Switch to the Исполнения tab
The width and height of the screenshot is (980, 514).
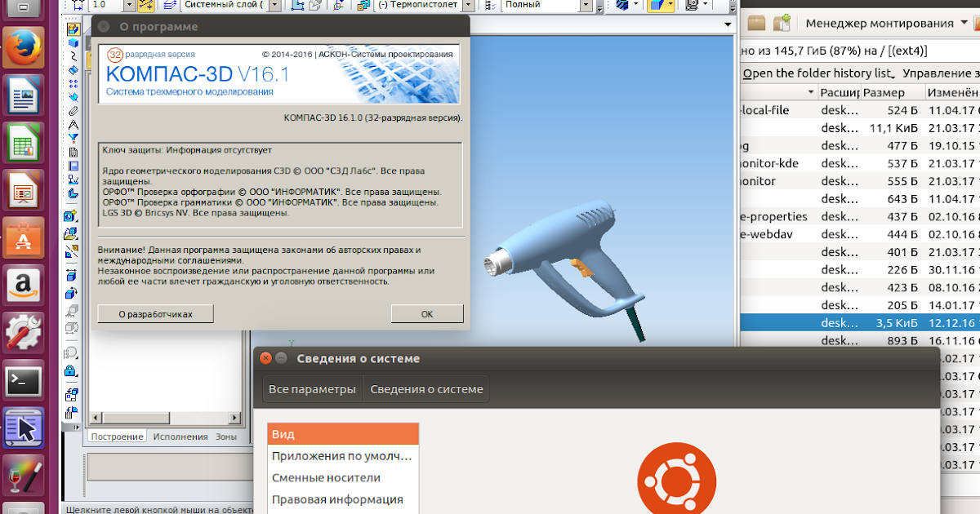(180, 436)
